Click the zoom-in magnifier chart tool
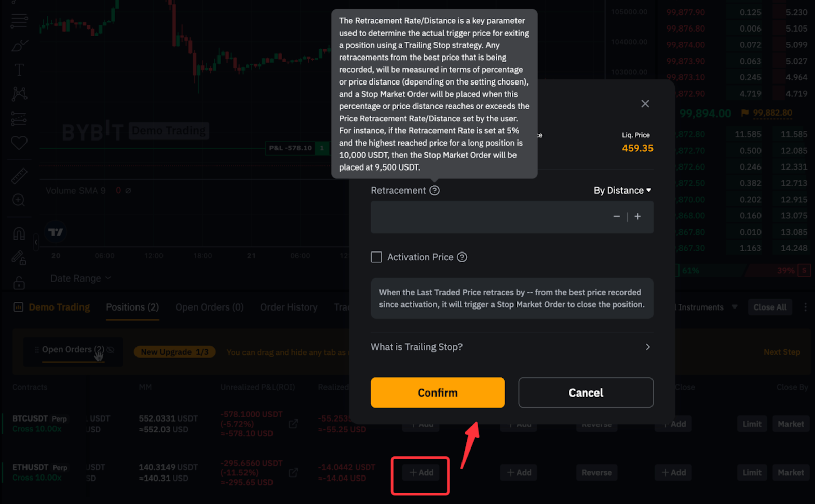 (19, 200)
